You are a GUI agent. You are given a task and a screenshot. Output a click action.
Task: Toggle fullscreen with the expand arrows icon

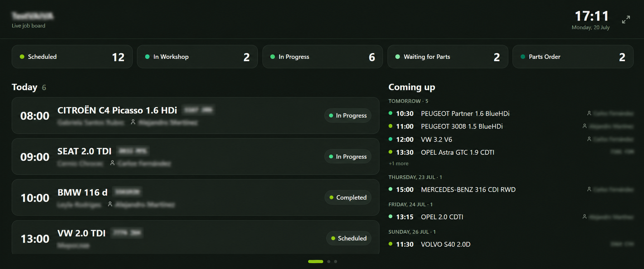(x=626, y=20)
